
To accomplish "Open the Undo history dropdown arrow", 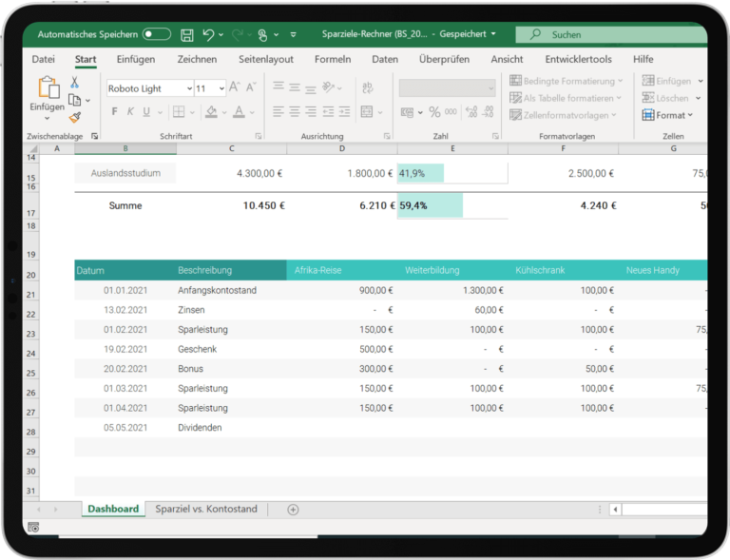I will pos(221,34).
